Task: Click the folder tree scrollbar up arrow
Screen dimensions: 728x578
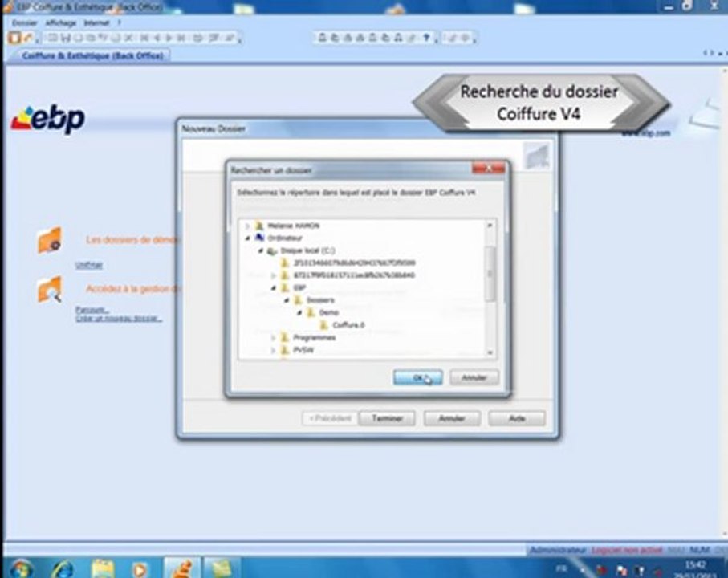Action: coord(490,225)
